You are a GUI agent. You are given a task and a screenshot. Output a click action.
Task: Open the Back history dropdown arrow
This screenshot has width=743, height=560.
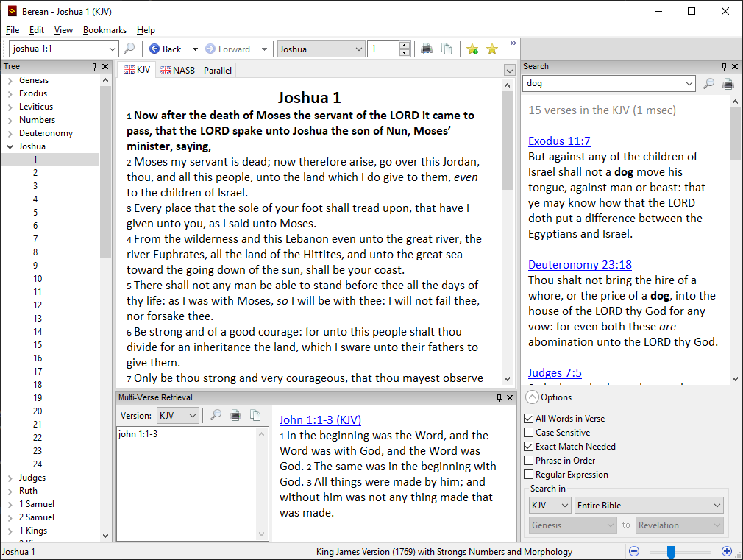coord(195,49)
